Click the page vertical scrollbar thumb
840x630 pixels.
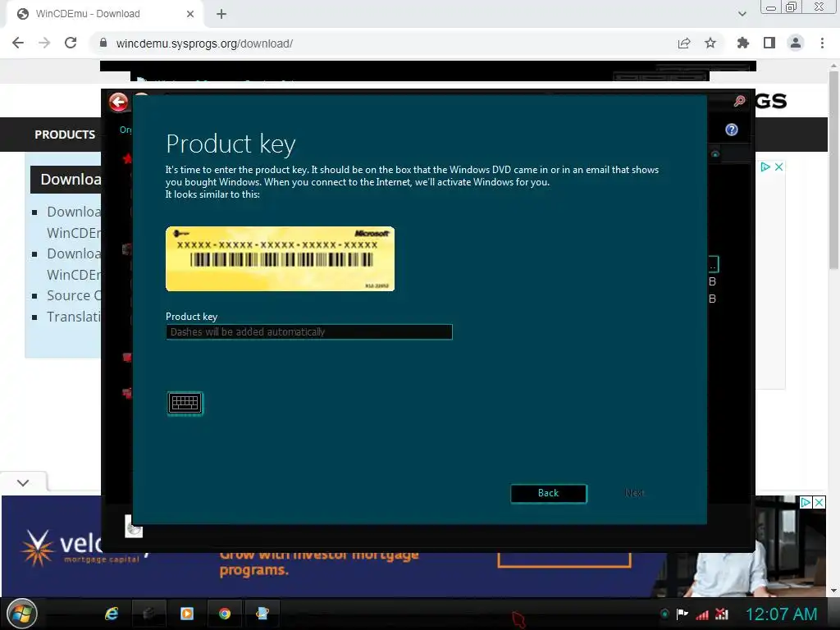click(833, 169)
